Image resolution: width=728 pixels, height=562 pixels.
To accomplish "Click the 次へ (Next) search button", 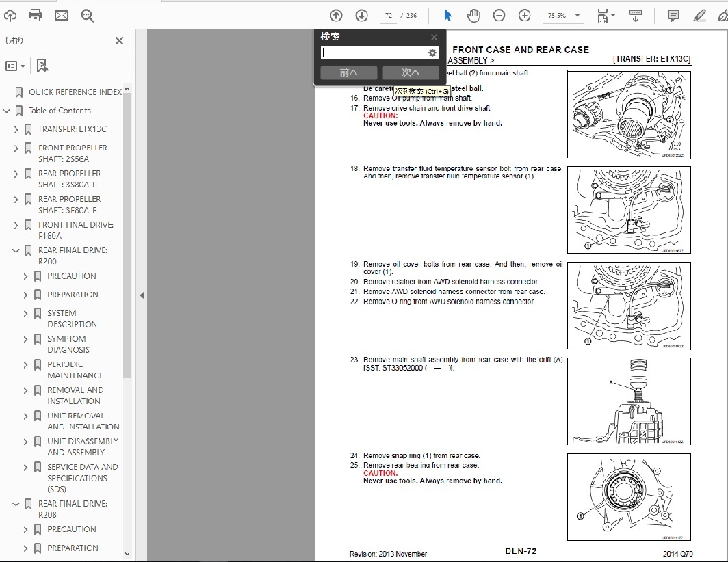I will (411, 72).
